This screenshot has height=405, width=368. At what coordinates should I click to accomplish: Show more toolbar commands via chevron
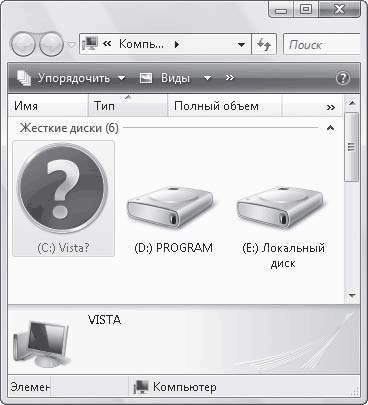point(230,78)
